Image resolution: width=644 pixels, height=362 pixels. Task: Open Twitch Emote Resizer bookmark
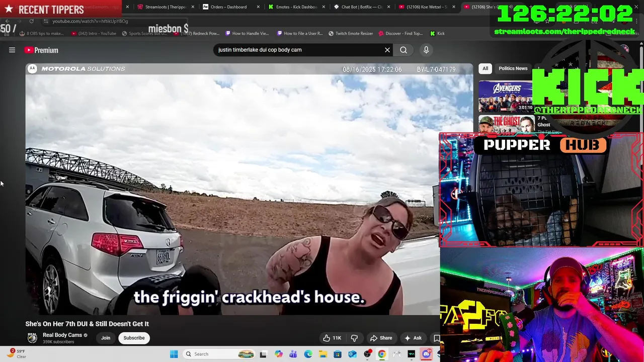[351, 33]
